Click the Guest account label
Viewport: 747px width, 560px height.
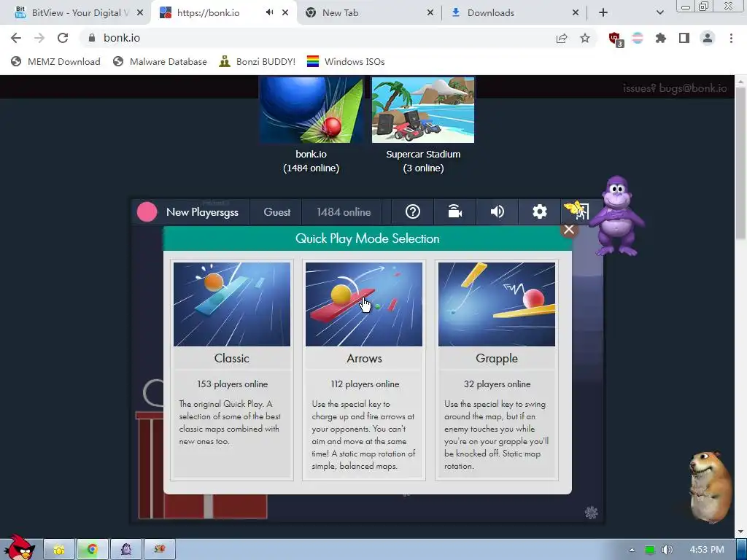point(276,212)
